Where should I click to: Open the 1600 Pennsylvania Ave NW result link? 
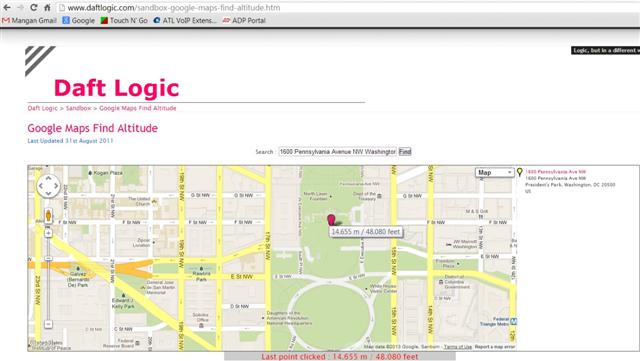click(x=556, y=172)
